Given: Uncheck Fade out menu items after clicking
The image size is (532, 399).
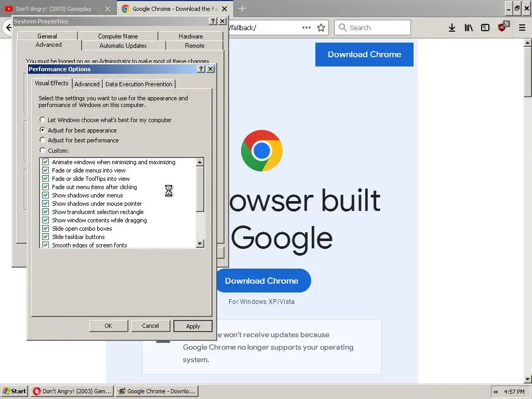Looking at the screenshot, I should 46,187.
